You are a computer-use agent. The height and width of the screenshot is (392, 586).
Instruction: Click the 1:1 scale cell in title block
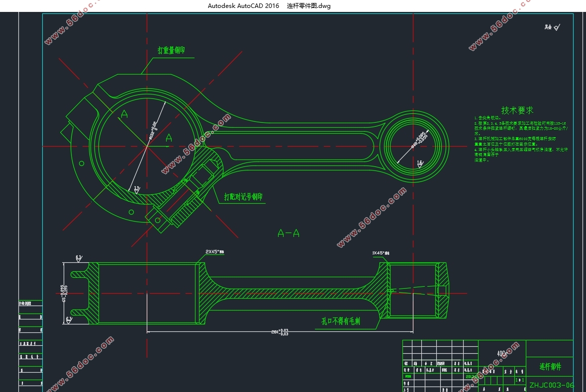click(x=520, y=380)
